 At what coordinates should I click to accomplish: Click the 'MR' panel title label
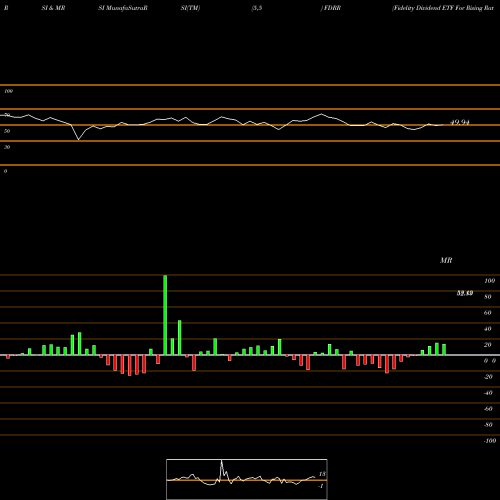pyautogui.click(x=446, y=260)
